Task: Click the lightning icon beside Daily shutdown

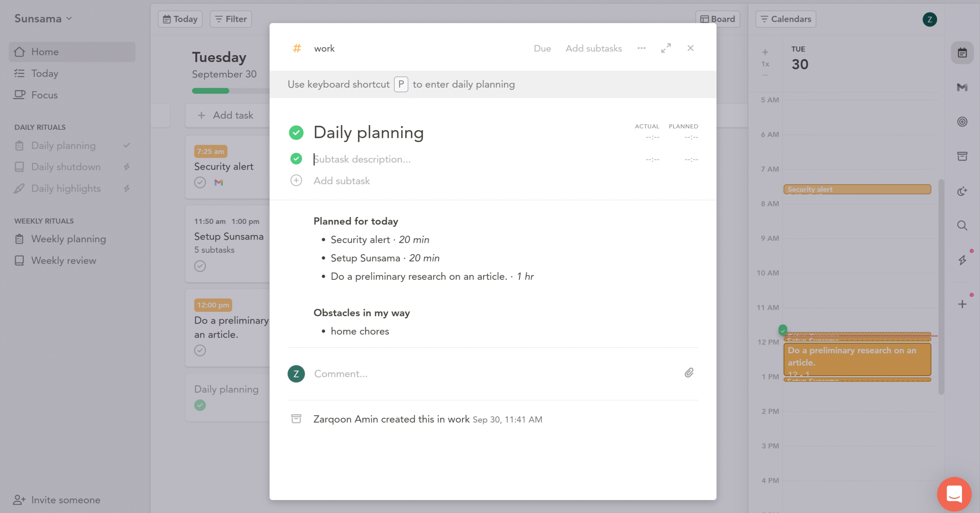Action: coord(127,167)
